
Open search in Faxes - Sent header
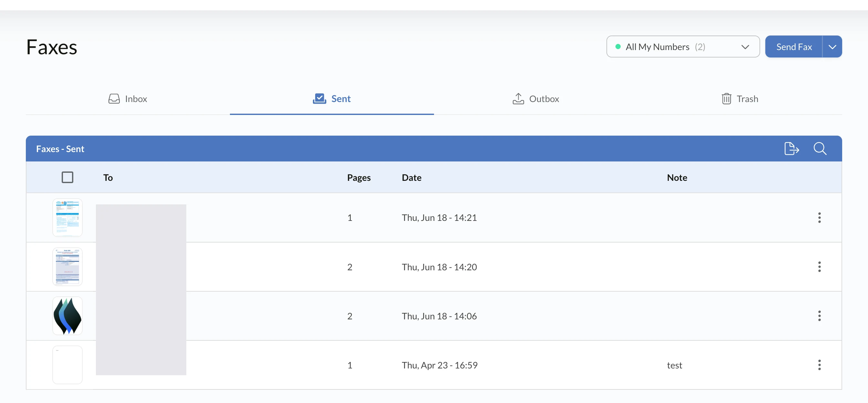tap(820, 149)
